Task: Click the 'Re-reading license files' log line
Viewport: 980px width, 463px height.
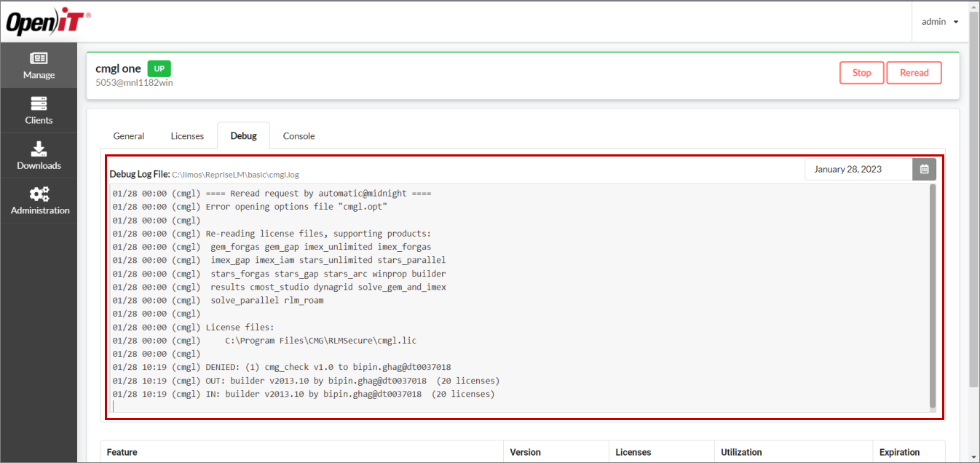Action: pos(272,234)
